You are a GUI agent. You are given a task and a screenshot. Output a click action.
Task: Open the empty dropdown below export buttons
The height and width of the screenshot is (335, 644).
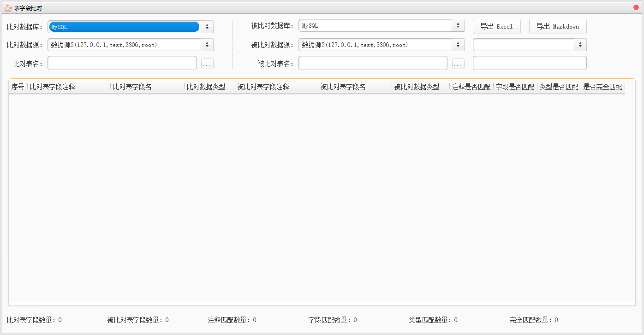tap(580, 45)
